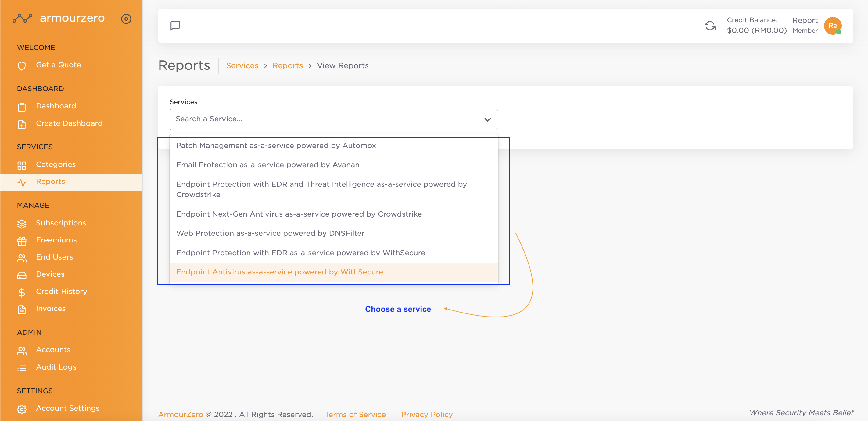Click the Invoices document icon
The height and width of the screenshot is (421, 868).
pyautogui.click(x=22, y=310)
